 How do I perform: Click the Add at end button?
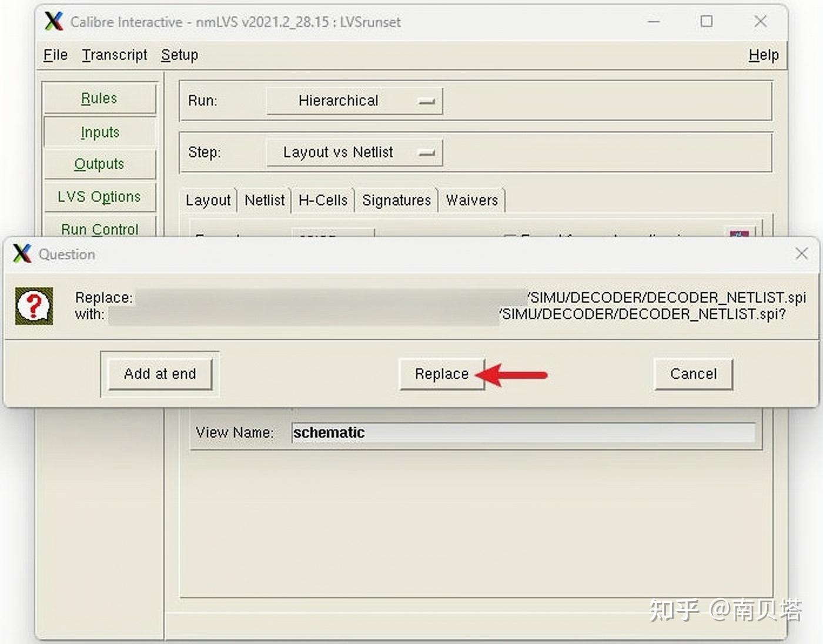(160, 374)
